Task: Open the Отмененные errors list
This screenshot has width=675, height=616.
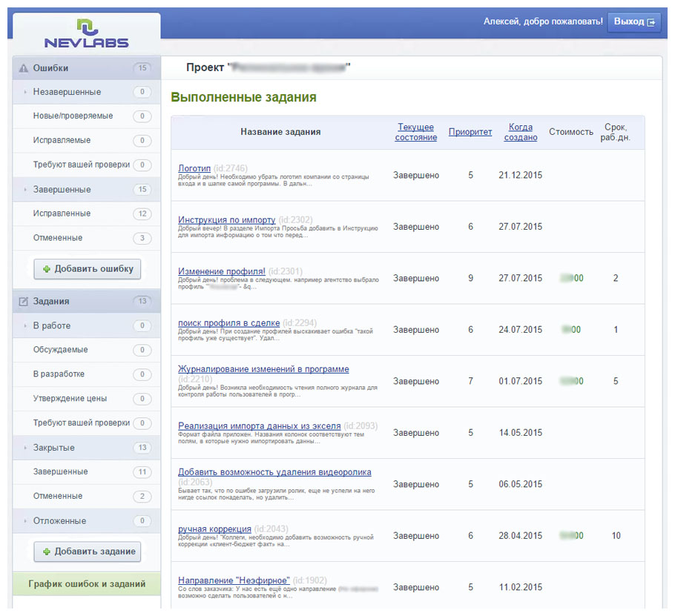Action: 57,238
